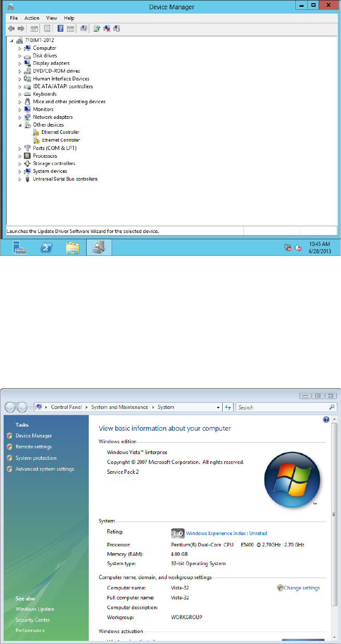Click the Update Driver Software toolbar icon

pos(97,29)
